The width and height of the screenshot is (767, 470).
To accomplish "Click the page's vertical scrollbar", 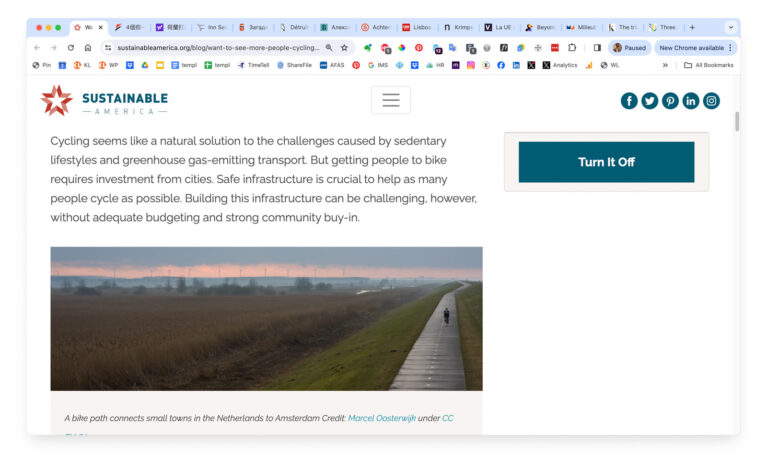I will (737, 122).
